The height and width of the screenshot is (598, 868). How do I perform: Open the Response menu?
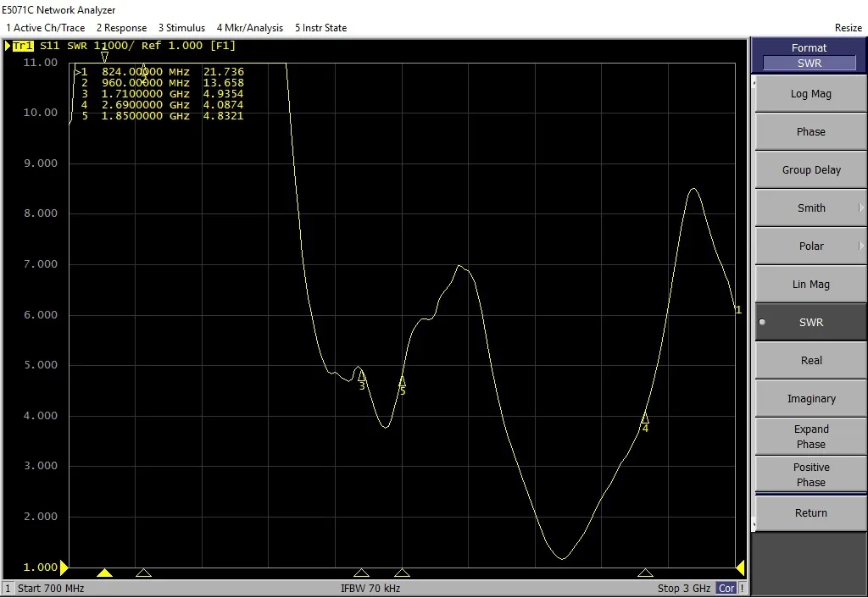pos(121,28)
